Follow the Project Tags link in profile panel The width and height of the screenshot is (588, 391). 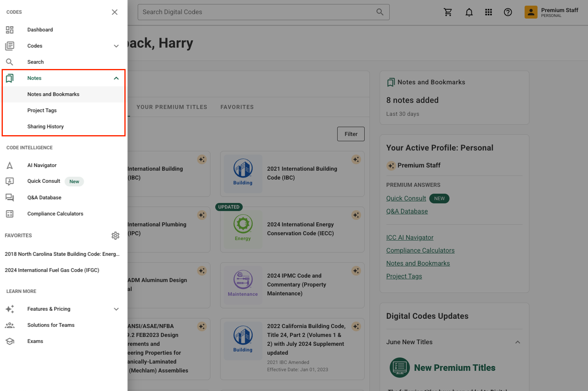[404, 276]
